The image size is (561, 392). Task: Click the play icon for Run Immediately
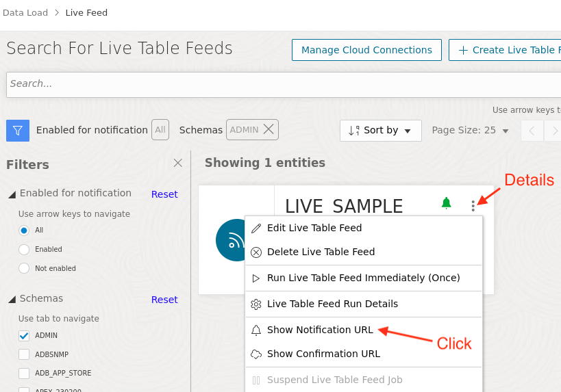click(255, 278)
